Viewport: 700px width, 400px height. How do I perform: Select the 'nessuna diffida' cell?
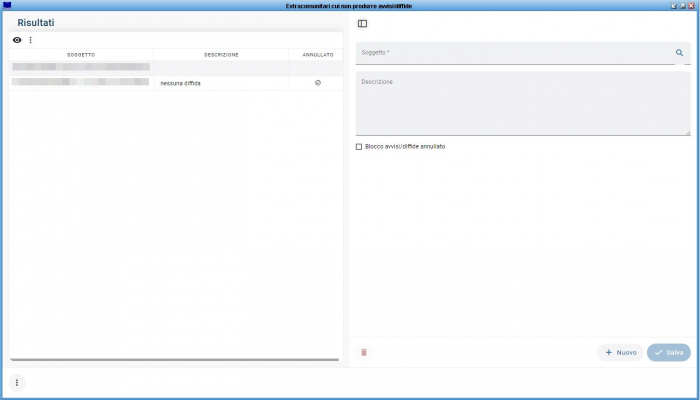(x=221, y=83)
